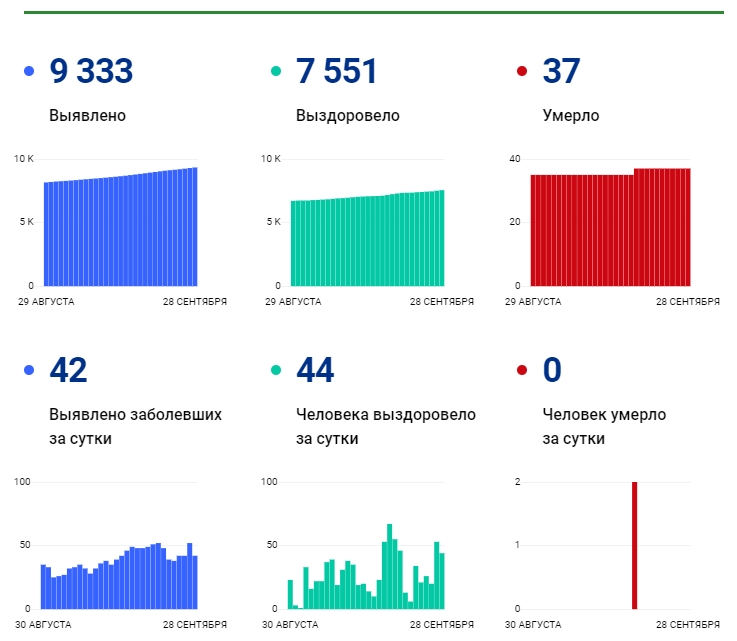Click the red dot beside 37
The width and height of the screenshot is (737, 641).
coord(522,71)
